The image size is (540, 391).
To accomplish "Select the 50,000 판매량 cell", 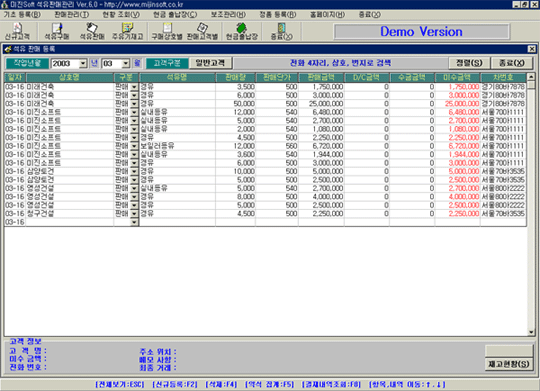I will (236, 104).
